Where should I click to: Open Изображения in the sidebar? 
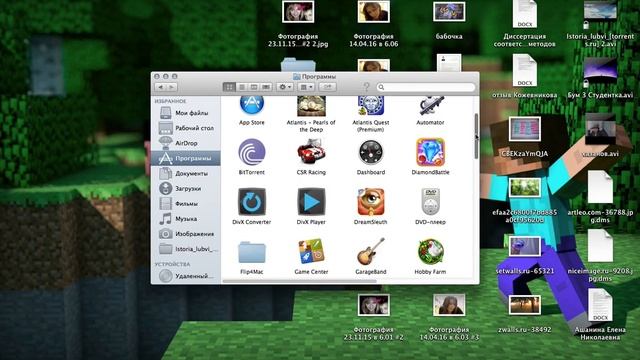186,233
